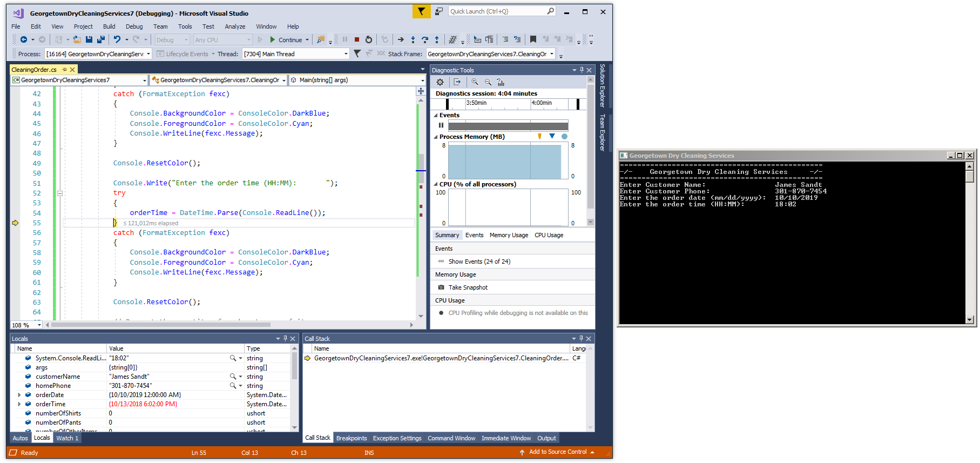
Task: Open the Thread dropdown
Action: [x=346, y=54]
